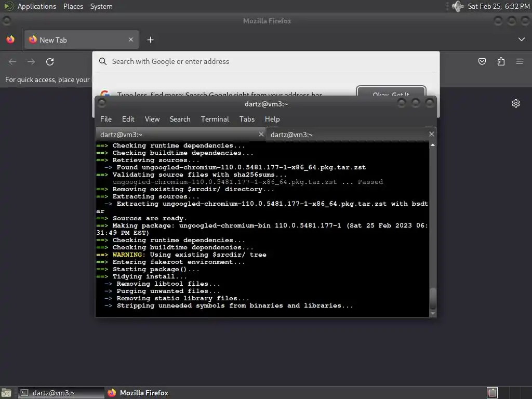Open the terminal File menu

pos(106,119)
